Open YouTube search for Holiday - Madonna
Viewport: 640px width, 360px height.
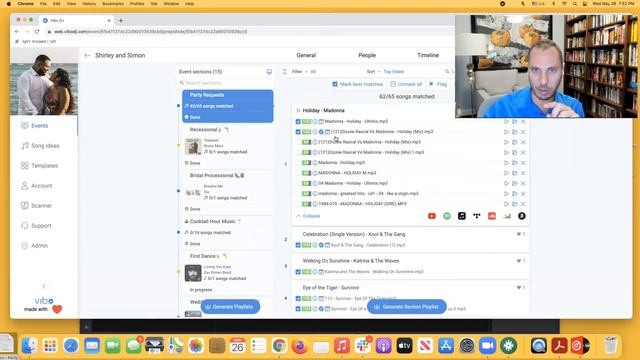pyautogui.click(x=432, y=216)
